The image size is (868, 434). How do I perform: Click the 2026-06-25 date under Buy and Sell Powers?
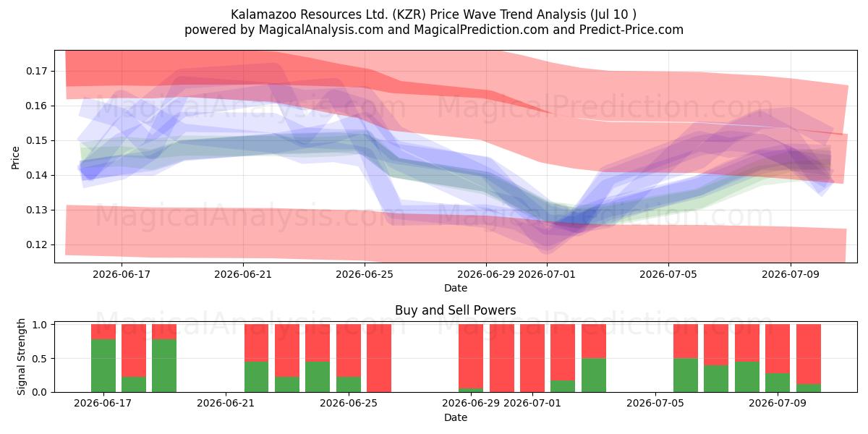349,404
